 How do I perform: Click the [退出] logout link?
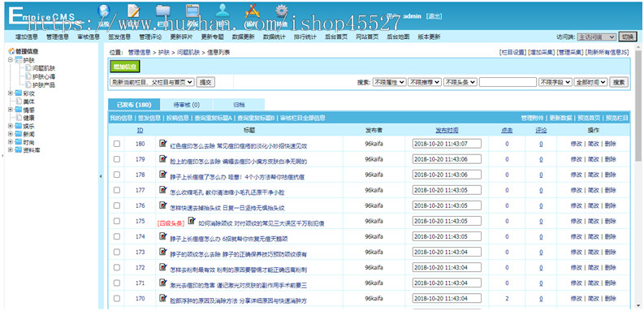coord(434,16)
